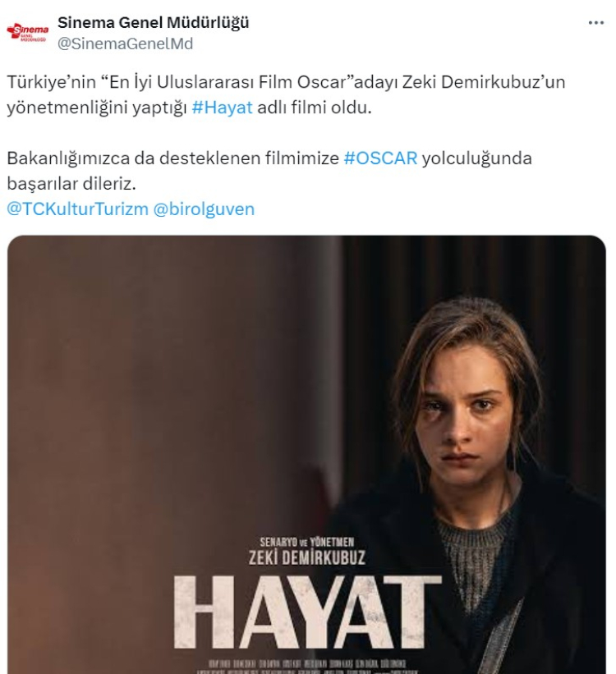
Task: Click 'Bakanlığımızca da desteklenen filmimize' sentence
Action: [x=173, y=158]
